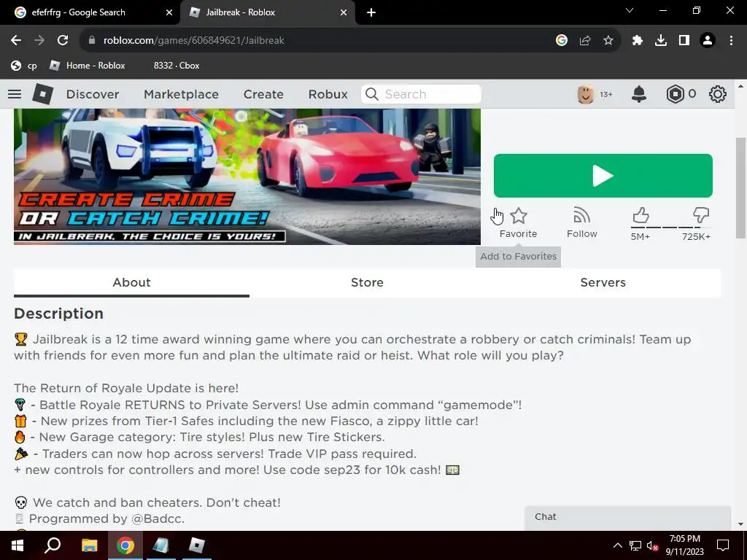
Task: Open Home - Roblox bookmark
Action: (88, 66)
